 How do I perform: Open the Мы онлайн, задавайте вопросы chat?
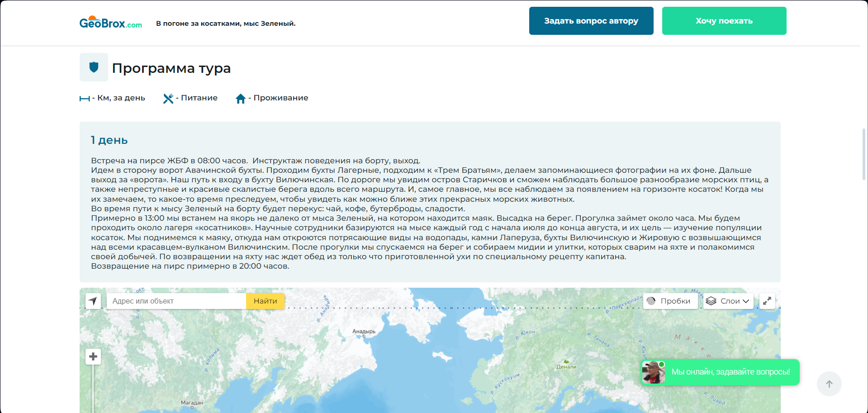click(720, 372)
